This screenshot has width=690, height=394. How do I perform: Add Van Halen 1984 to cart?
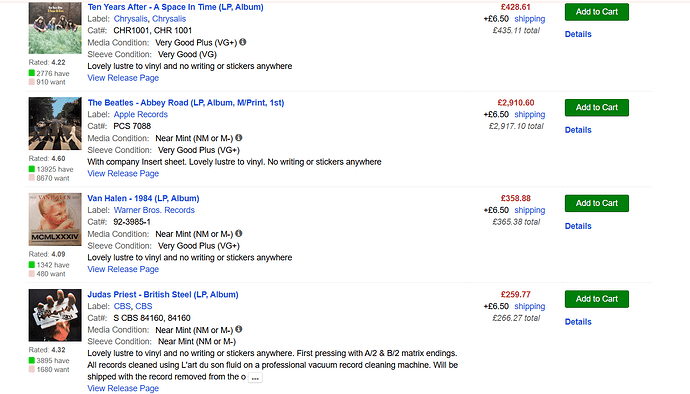click(x=597, y=203)
